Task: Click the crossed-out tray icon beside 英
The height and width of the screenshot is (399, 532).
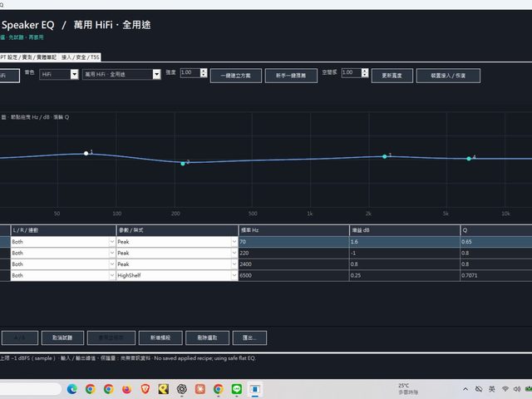Action: click(x=479, y=389)
